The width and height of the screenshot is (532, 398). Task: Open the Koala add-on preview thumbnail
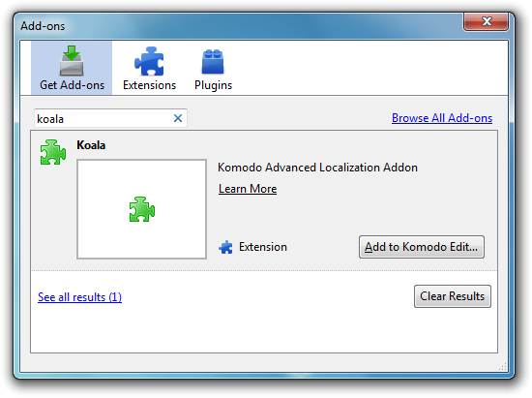point(141,209)
